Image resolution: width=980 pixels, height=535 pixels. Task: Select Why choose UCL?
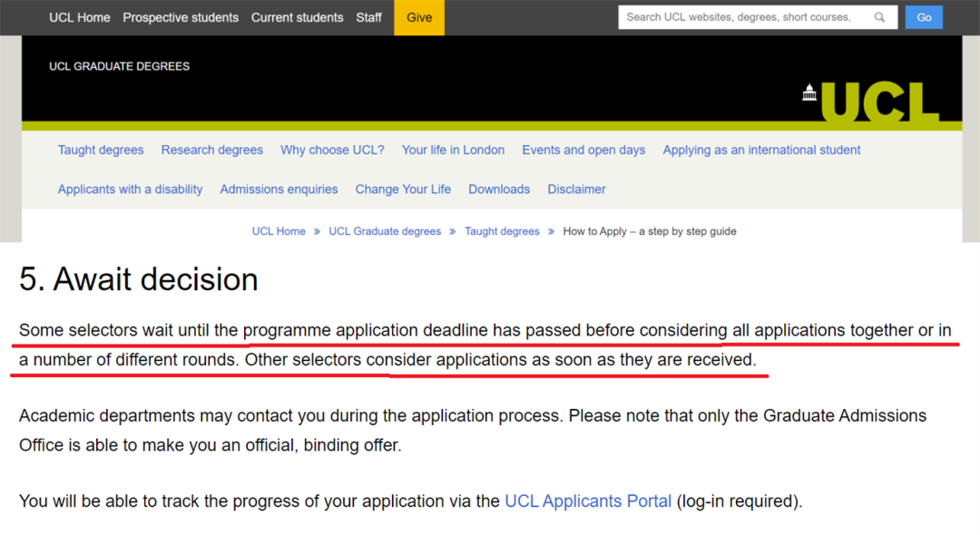pyautogui.click(x=332, y=150)
